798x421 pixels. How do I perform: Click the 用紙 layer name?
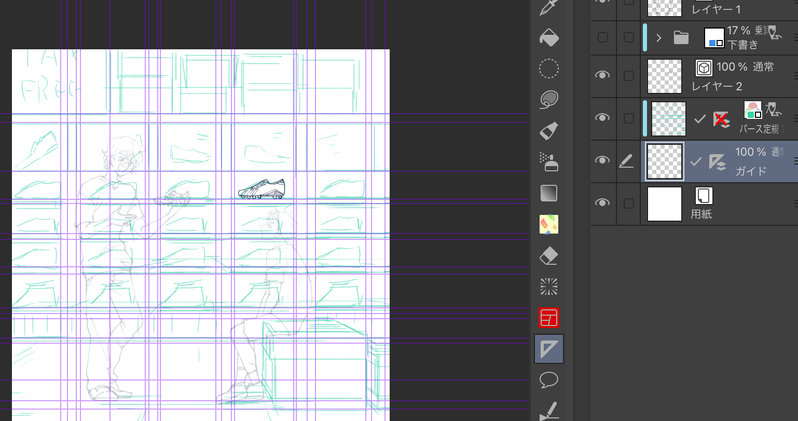coord(701,214)
